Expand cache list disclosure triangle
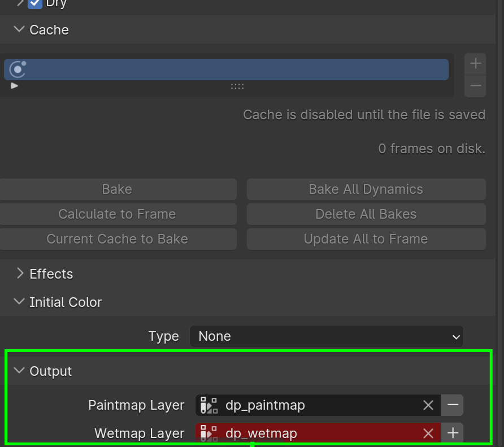The height and width of the screenshot is (447, 504). point(15,86)
